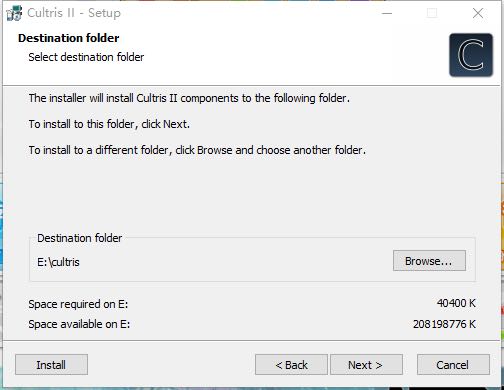Click the Cultris II setup title bar icon
The width and height of the screenshot is (504, 390).
pos(14,13)
